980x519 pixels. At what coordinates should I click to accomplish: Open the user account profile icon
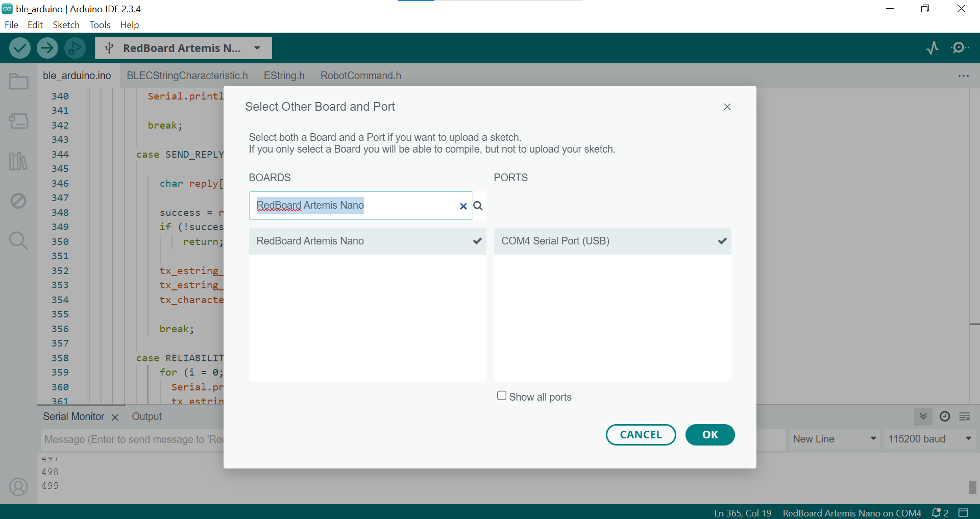pyautogui.click(x=18, y=487)
